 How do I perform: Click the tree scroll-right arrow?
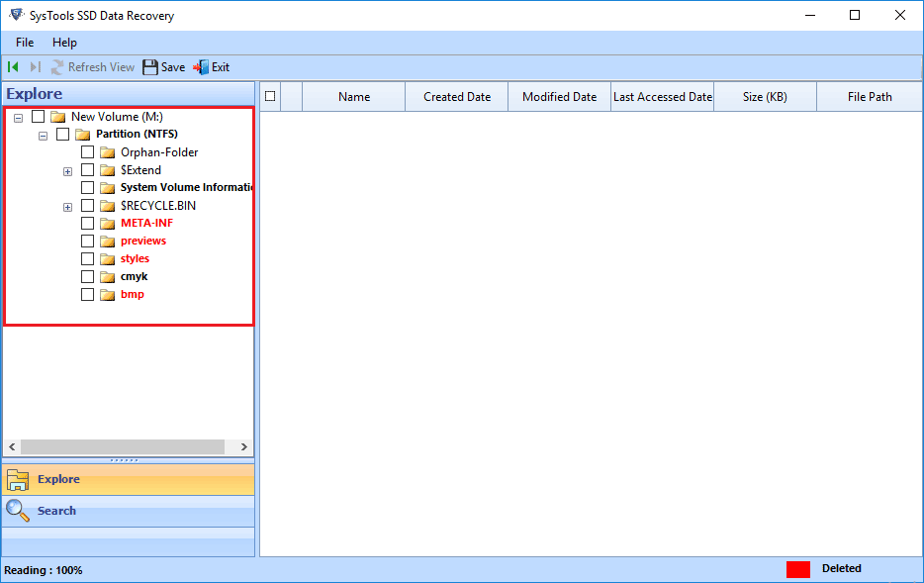(244, 446)
